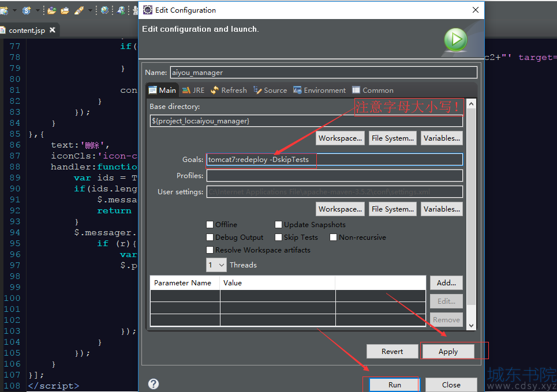Image resolution: width=557 pixels, height=392 pixels.
Task: Click the new servlet 'S' toolbar icon
Action: [27, 10]
